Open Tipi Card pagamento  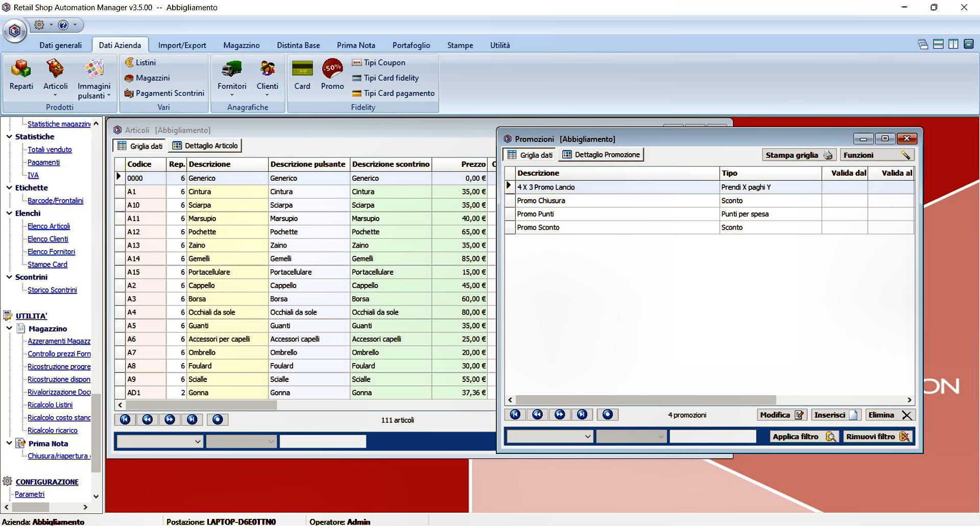pos(393,93)
